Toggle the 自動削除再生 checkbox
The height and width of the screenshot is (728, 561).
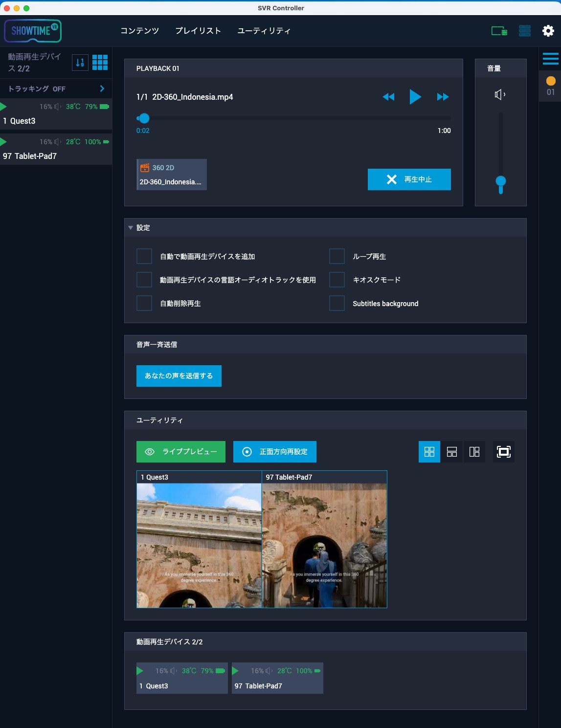(x=144, y=303)
